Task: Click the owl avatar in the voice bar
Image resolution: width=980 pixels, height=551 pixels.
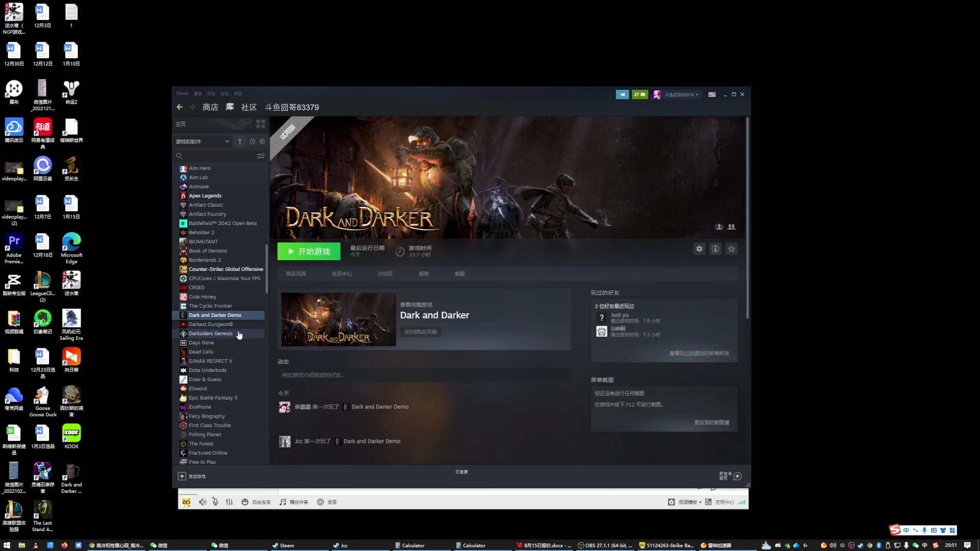Action: click(186, 502)
